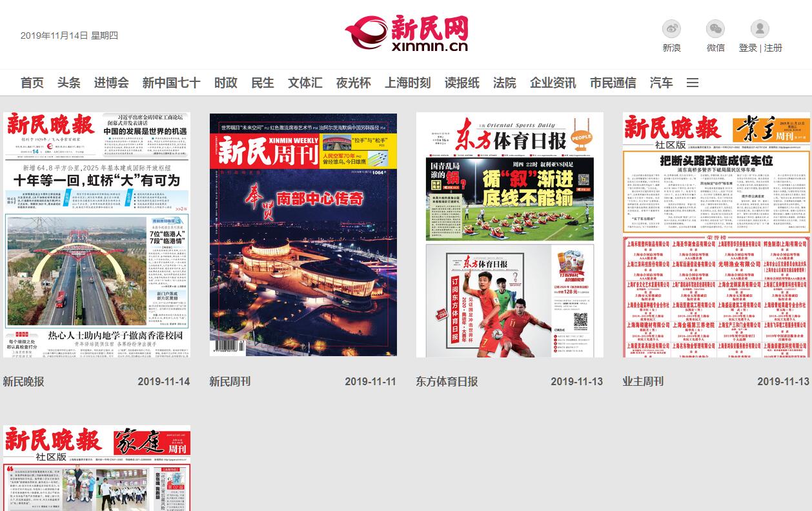Click the Xinmin.cn site logo
Screen dimensions: 812x511
(x=406, y=34)
